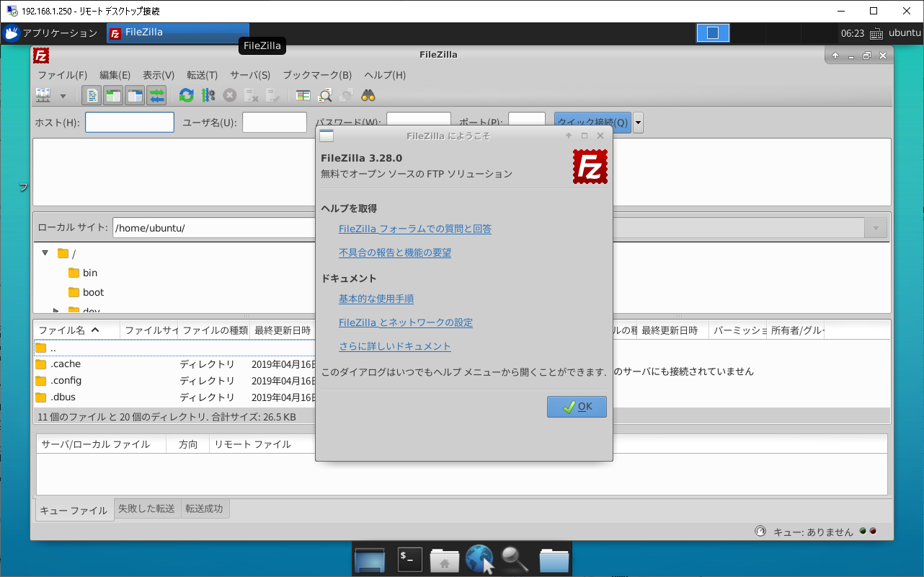
Task: Open the Site Manager
Action: [x=42, y=95]
